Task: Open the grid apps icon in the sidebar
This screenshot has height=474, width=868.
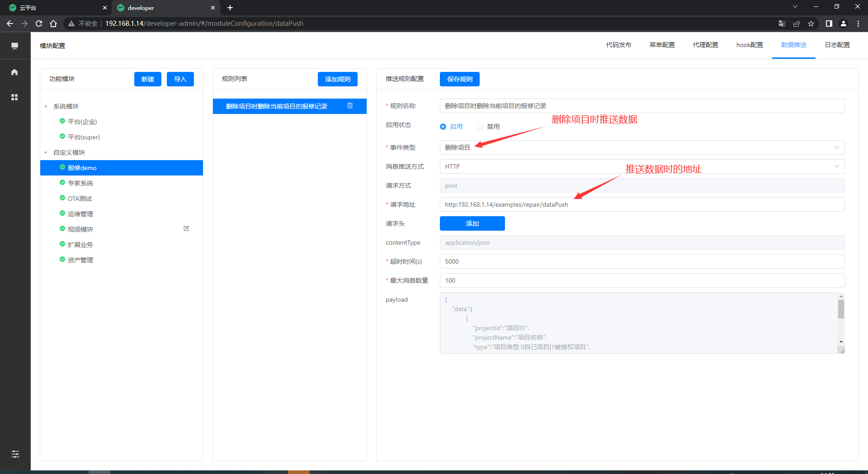Action: point(15,97)
